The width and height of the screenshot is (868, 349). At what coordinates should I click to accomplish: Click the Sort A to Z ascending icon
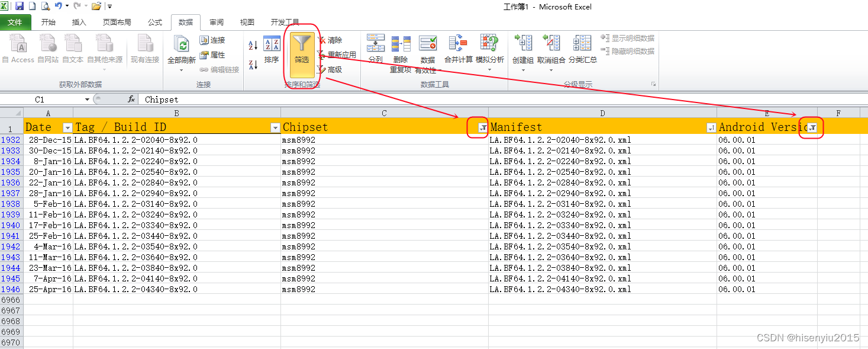coord(253,46)
